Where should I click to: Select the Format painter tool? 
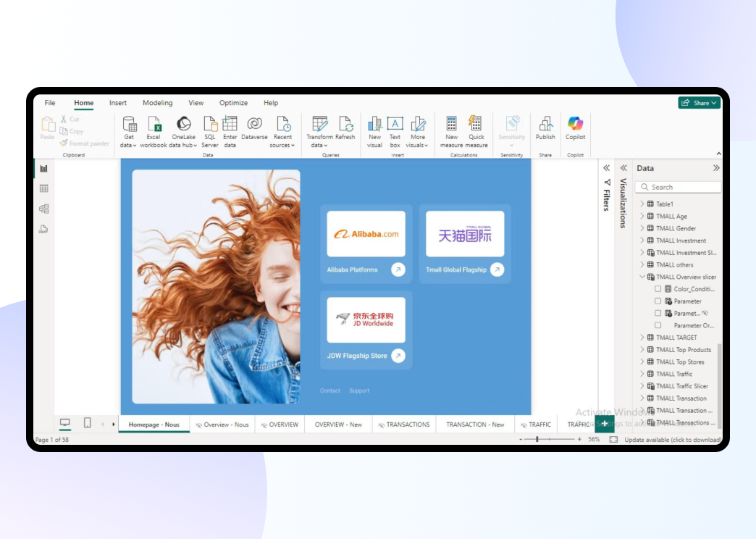(x=85, y=143)
